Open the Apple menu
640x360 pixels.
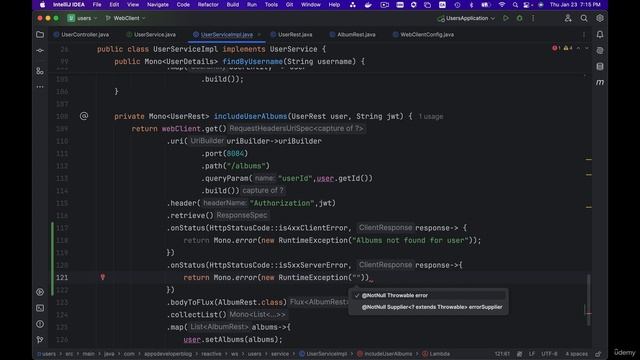click(x=43, y=5)
